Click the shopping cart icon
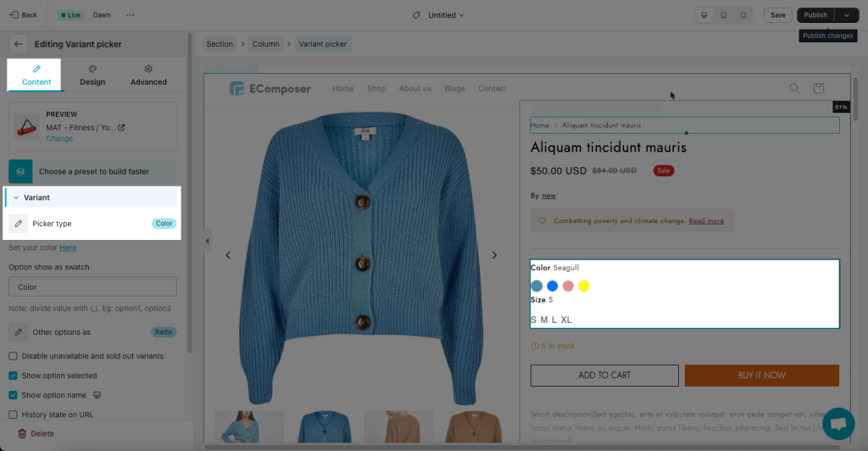868x451 pixels. (x=819, y=88)
